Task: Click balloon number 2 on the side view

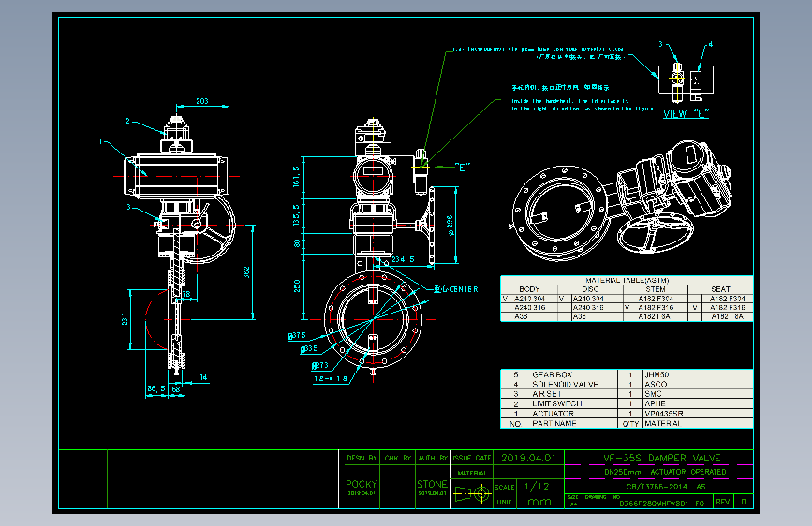Action: pyautogui.click(x=128, y=121)
